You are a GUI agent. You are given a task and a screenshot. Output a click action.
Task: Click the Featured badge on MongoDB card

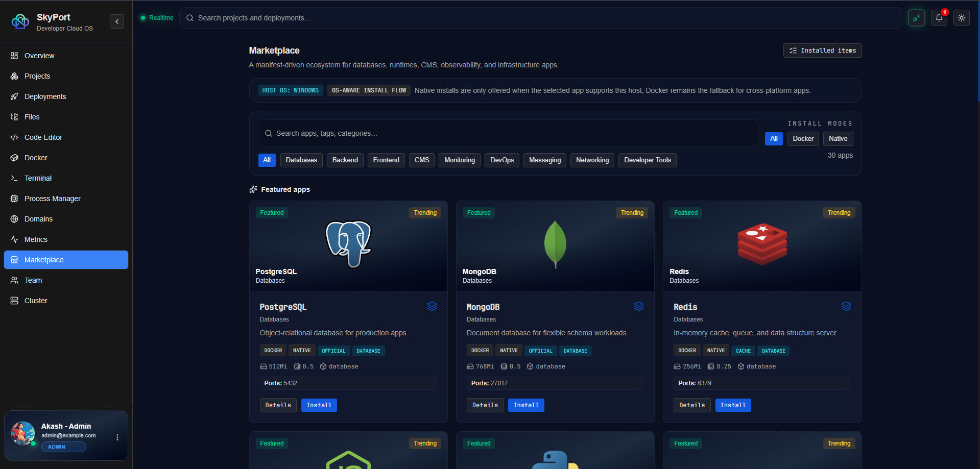point(479,213)
